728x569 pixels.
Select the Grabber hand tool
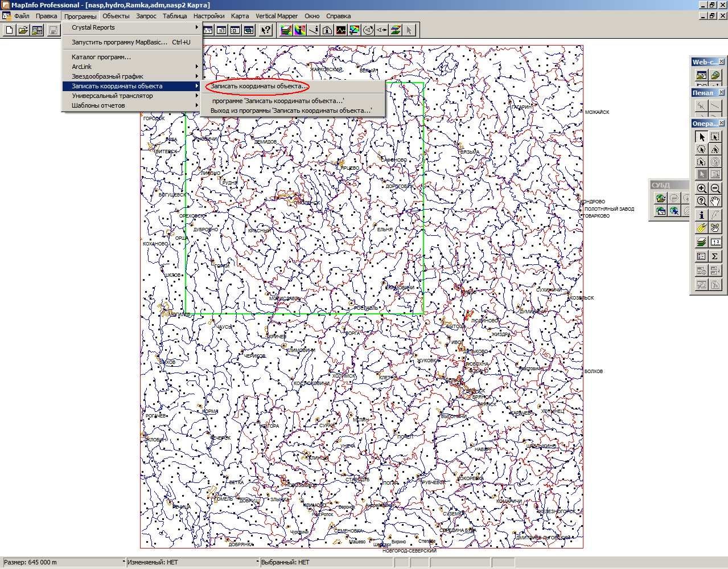[715, 201]
